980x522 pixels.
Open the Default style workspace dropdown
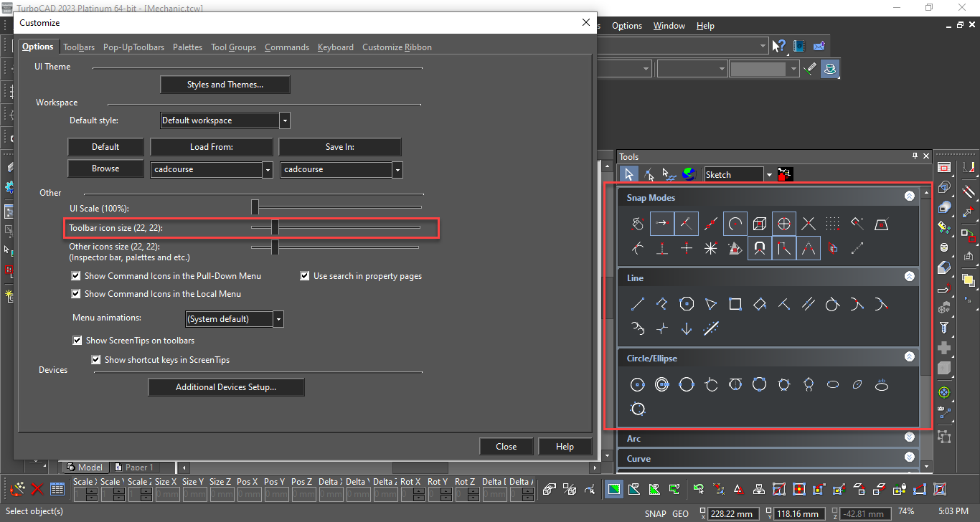[x=285, y=120]
